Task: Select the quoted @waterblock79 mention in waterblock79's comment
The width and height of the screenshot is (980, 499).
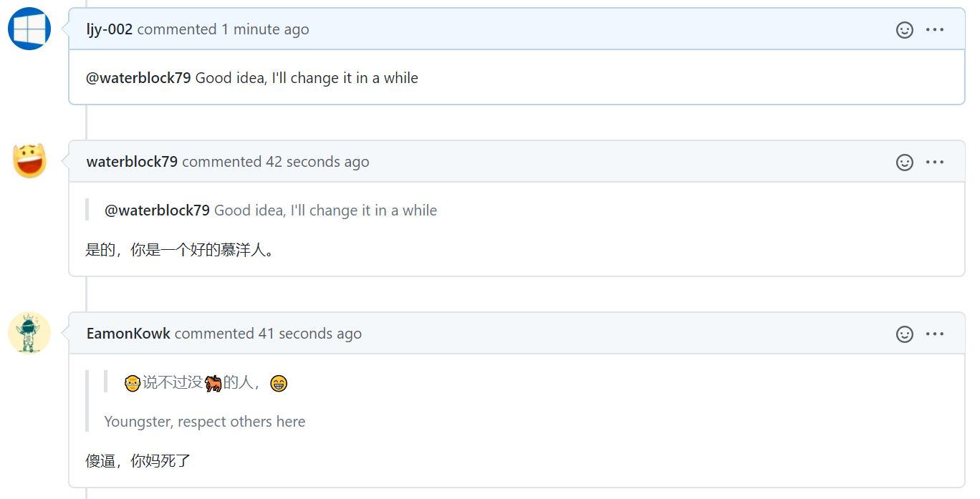Action: 157,210
